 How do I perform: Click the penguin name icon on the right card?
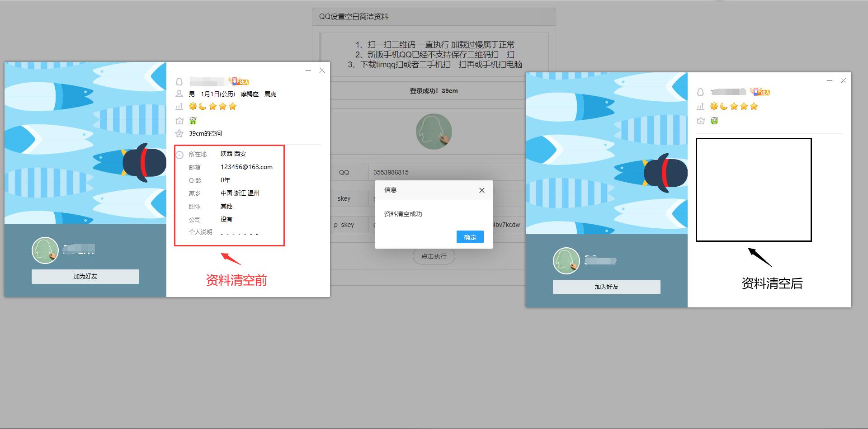click(701, 91)
